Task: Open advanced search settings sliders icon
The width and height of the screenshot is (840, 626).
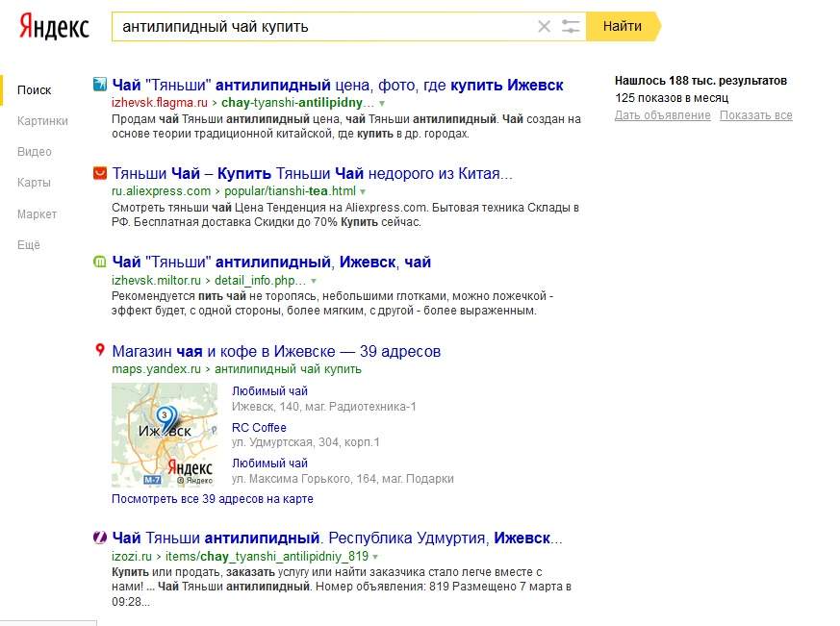Action: (x=571, y=26)
